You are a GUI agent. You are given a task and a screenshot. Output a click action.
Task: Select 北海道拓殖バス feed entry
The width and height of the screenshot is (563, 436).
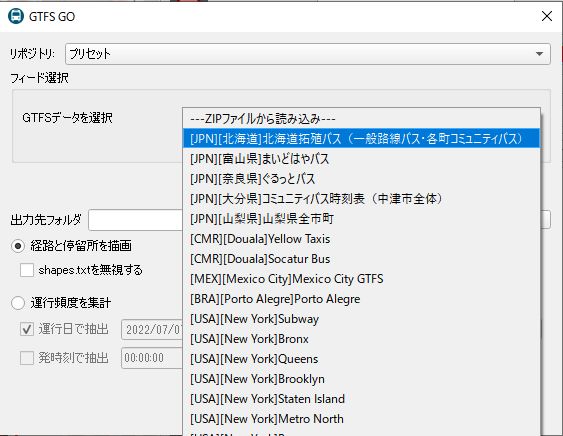tap(361, 138)
